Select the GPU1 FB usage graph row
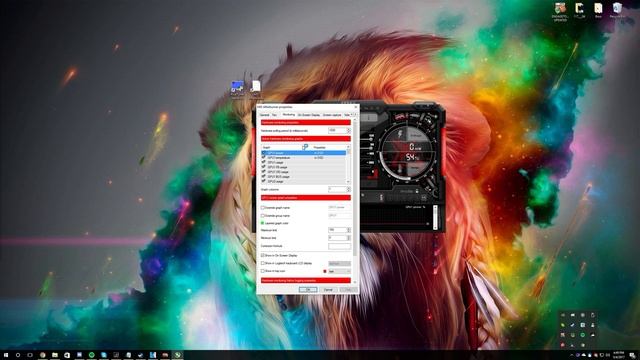The width and height of the screenshot is (640, 360). click(x=304, y=167)
